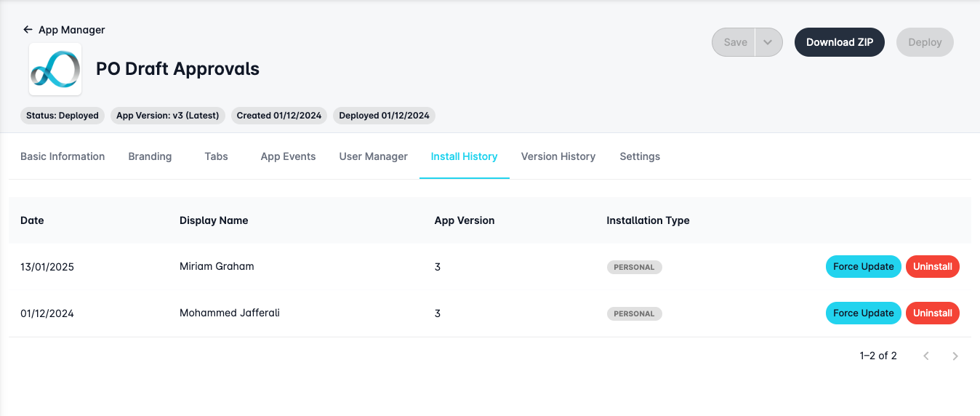Viewport: 980px width, 416px height.
Task: Select the Tabs tab
Action: (216, 156)
